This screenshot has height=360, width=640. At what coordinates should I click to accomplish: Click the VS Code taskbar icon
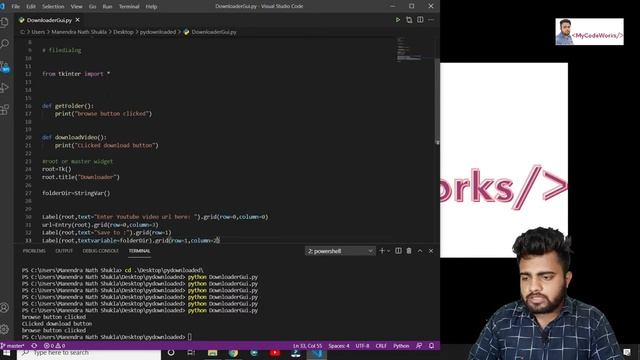click(317, 353)
